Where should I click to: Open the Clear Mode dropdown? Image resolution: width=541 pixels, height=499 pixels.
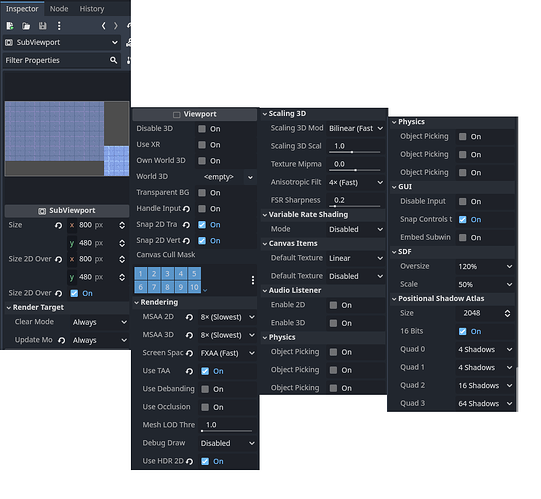[99, 322]
